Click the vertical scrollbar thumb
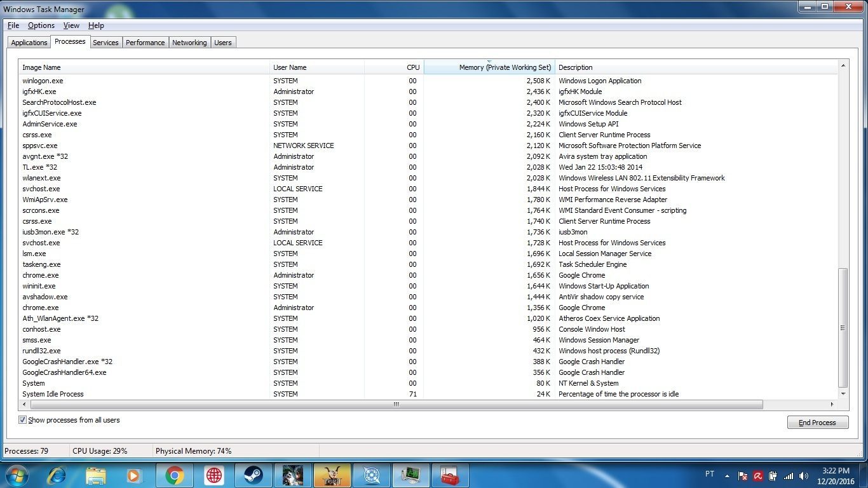Viewport: 868px width, 488px height. click(x=843, y=328)
